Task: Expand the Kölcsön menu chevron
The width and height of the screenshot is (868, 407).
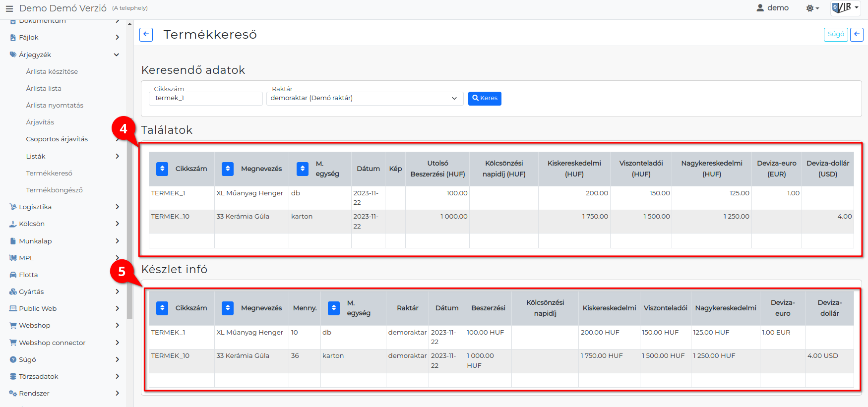Action: tap(117, 224)
